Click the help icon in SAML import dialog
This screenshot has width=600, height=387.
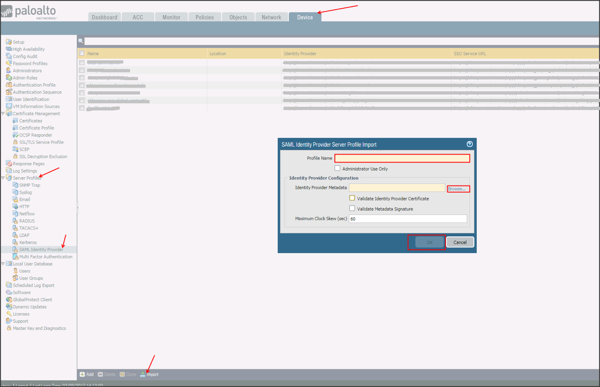pos(470,144)
